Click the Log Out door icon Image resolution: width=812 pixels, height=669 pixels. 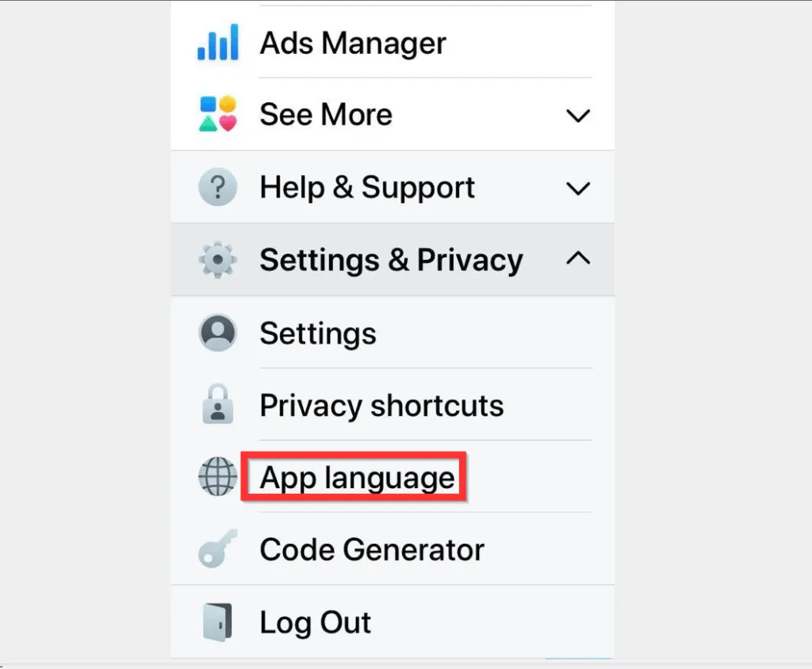pyautogui.click(x=217, y=623)
